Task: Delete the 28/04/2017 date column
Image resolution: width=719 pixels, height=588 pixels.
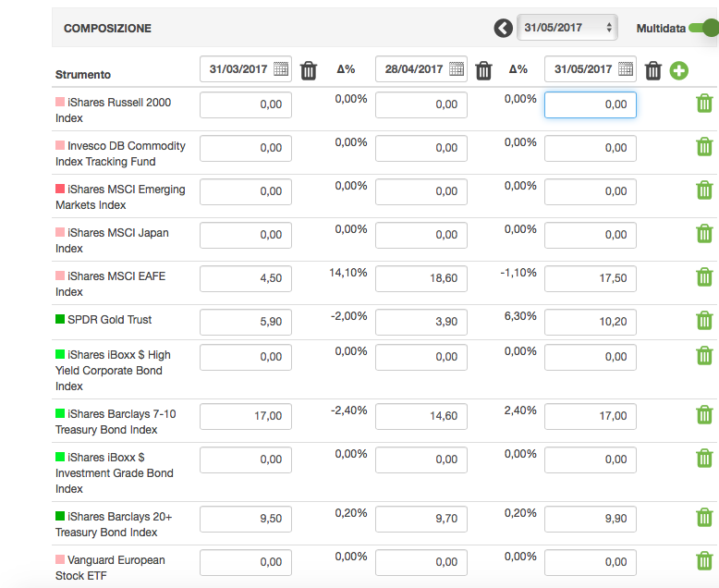Action: [x=483, y=70]
